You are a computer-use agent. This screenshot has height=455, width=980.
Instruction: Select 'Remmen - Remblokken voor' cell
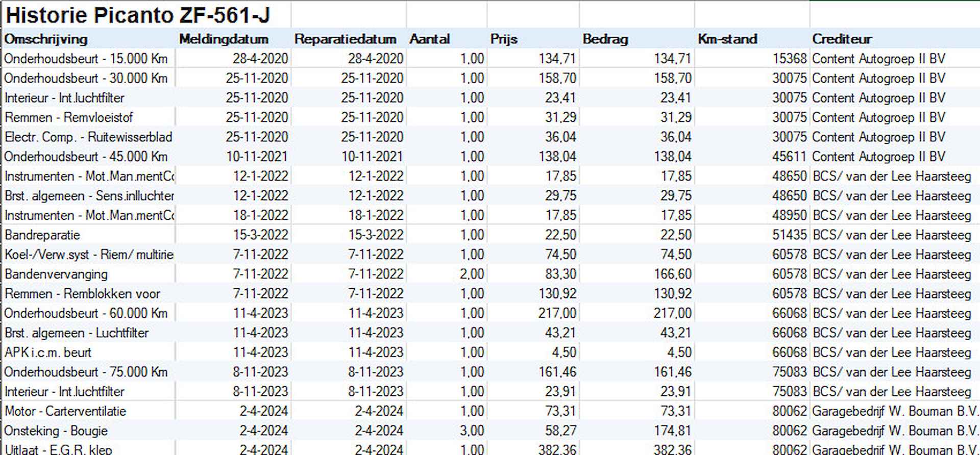(x=89, y=294)
